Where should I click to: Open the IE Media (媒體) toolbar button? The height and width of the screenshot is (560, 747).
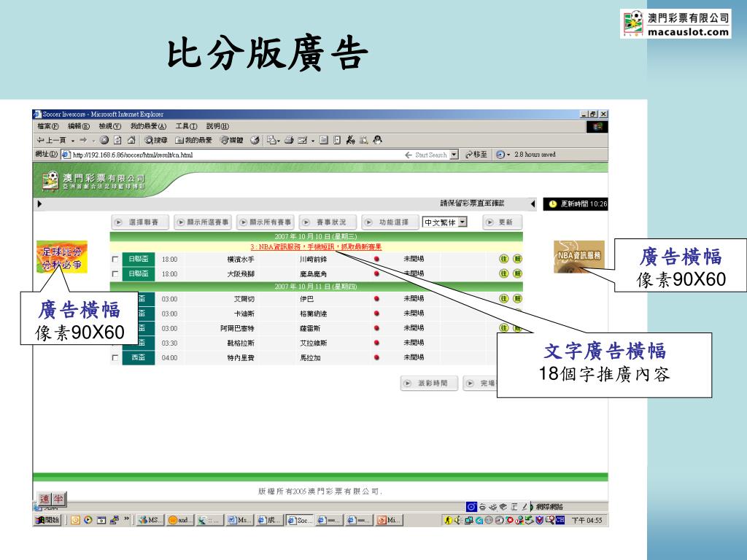coord(231,140)
